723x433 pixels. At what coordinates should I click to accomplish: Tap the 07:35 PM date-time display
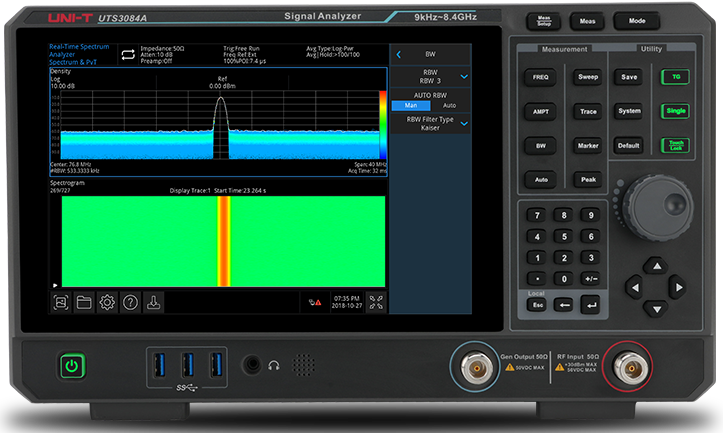(x=347, y=303)
